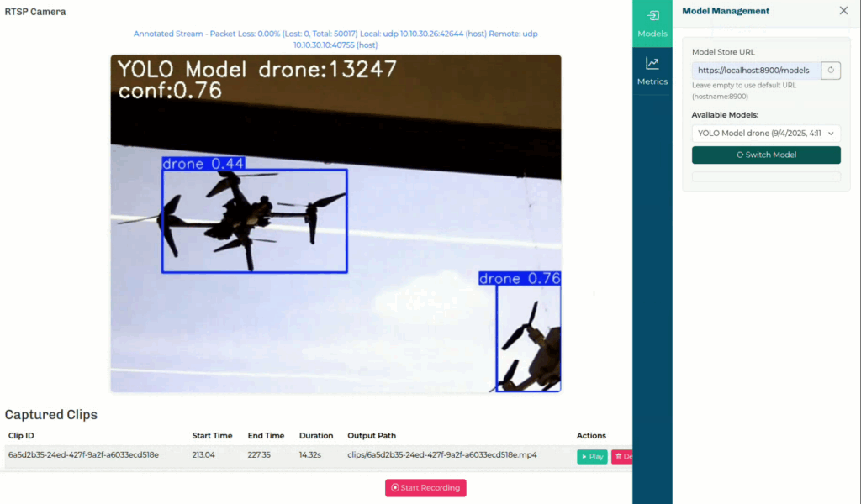
Task: Click the refresh icon beside Model Store URL
Action: point(830,71)
